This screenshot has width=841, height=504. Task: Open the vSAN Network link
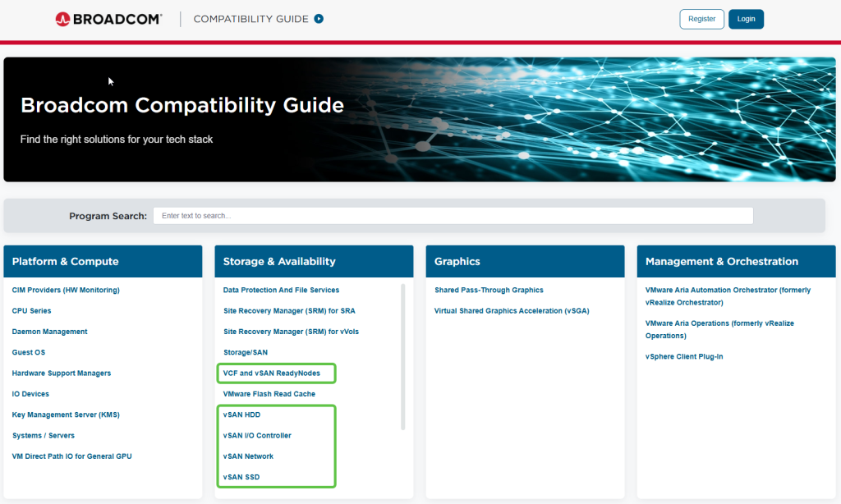(248, 456)
